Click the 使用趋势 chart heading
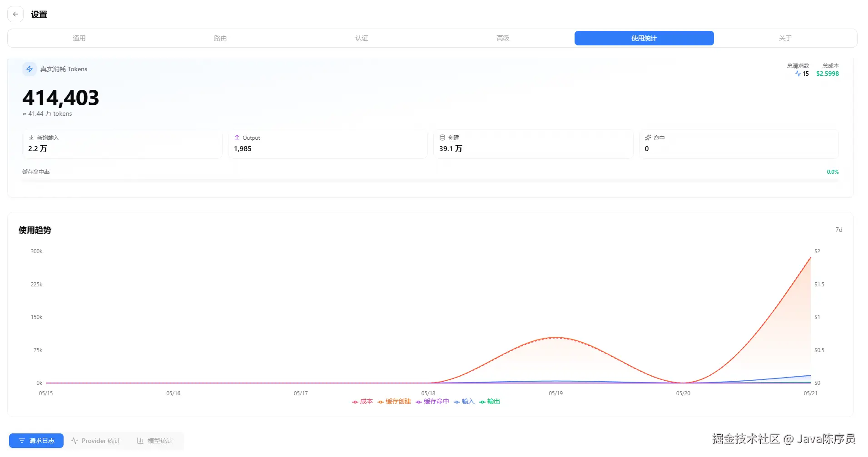 [x=35, y=230]
